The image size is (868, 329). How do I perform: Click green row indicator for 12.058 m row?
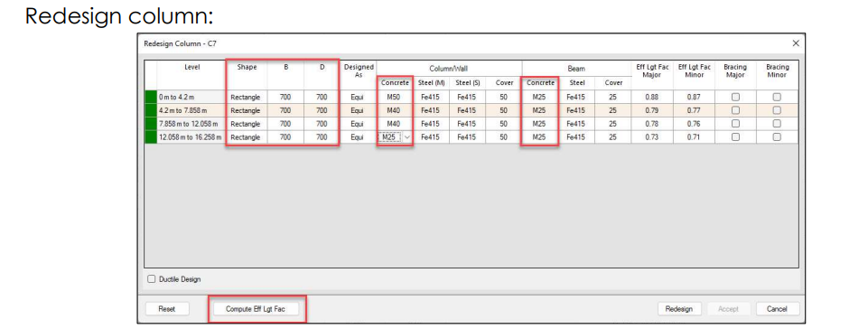151,136
